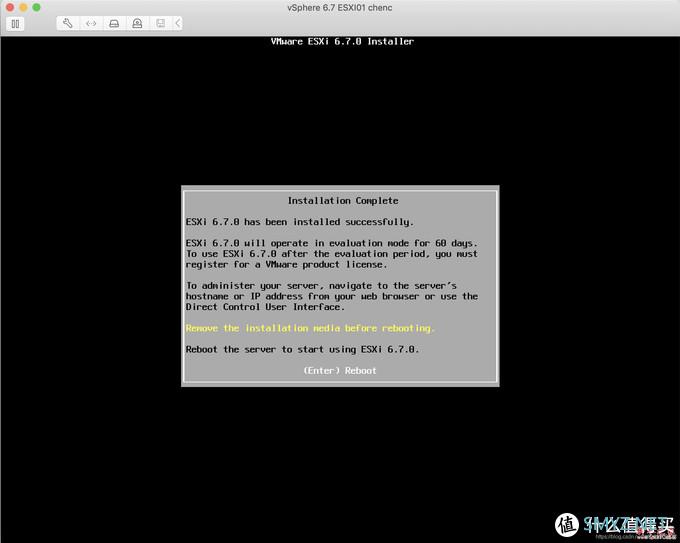Click 'register for a VMware product license.' line
This screenshot has width=680, height=543.
click(286, 265)
